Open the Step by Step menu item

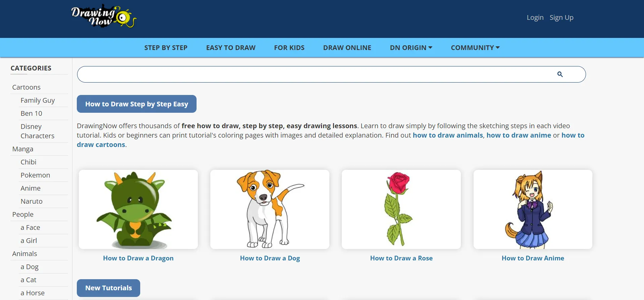[x=166, y=48]
